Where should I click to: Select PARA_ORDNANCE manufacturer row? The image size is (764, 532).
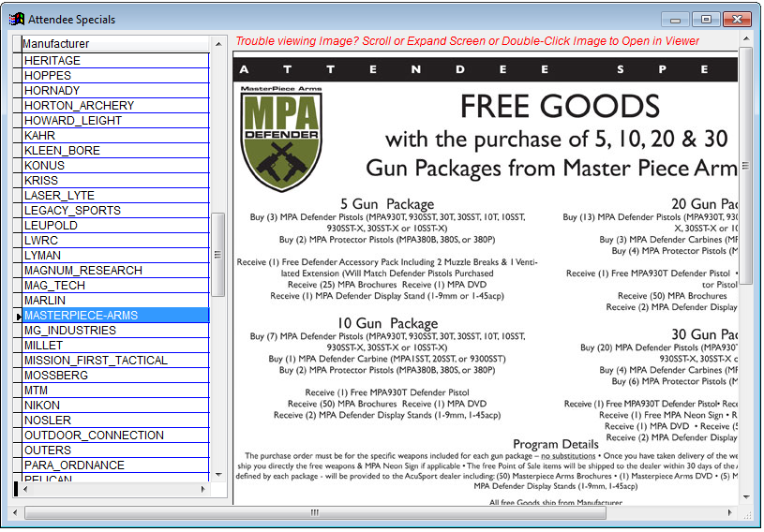point(116,465)
